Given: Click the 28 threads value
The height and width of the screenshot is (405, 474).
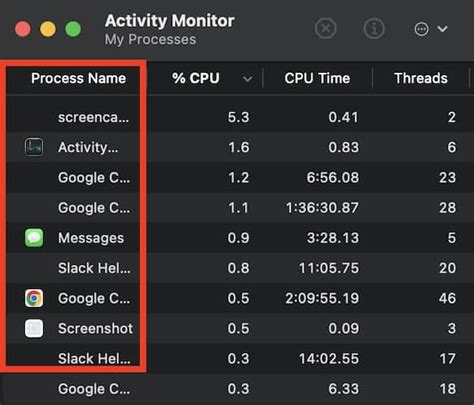Looking at the screenshot, I should [447, 208].
